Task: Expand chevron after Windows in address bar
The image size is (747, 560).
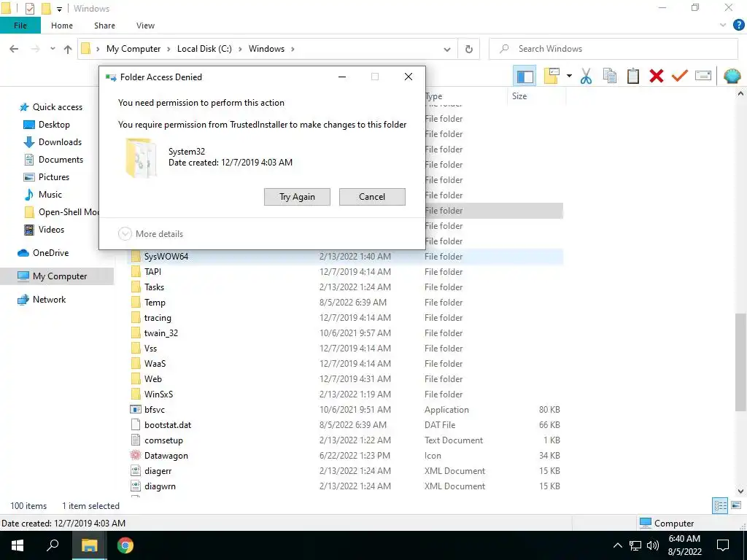Action: tap(293, 49)
